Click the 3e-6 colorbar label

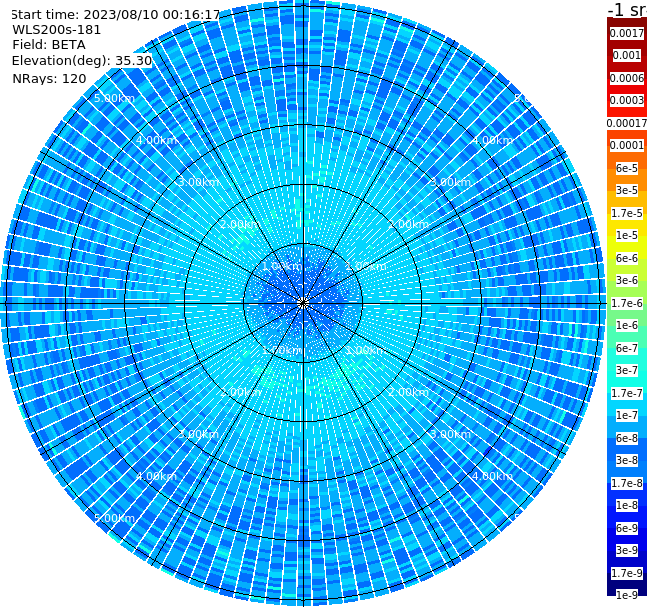(x=627, y=280)
